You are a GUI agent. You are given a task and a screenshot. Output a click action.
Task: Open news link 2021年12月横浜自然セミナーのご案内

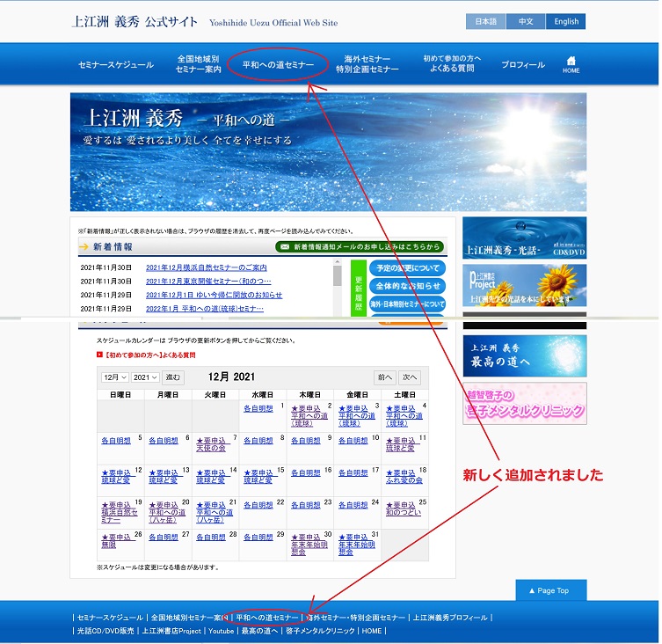207,267
